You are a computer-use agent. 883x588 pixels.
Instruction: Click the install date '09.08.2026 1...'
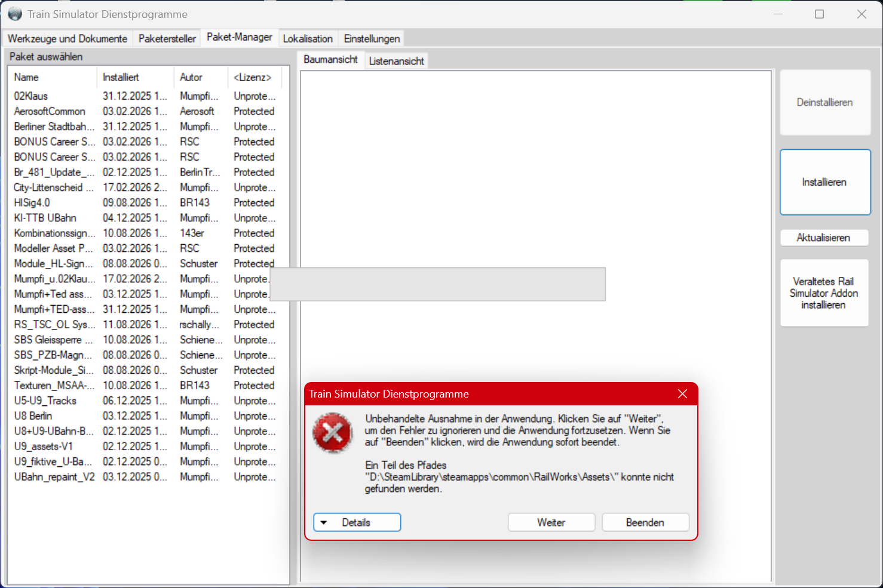pyautogui.click(x=135, y=203)
